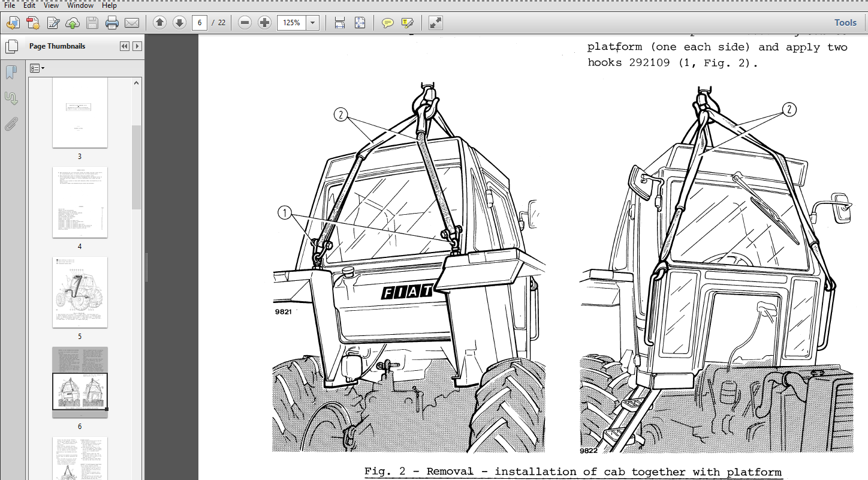Click the 125% zoom value field

point(292,23)
